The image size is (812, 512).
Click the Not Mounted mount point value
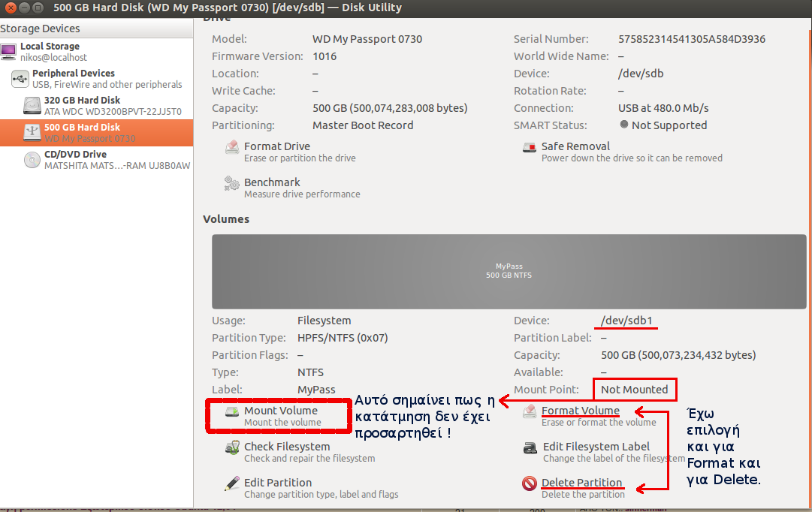tap(635, 390)
